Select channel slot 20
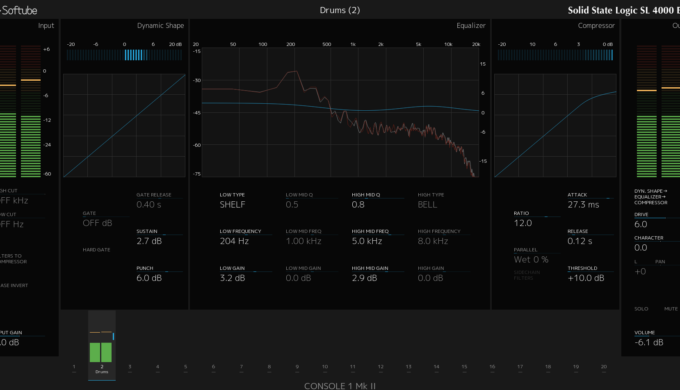 [x=604, y=368]
